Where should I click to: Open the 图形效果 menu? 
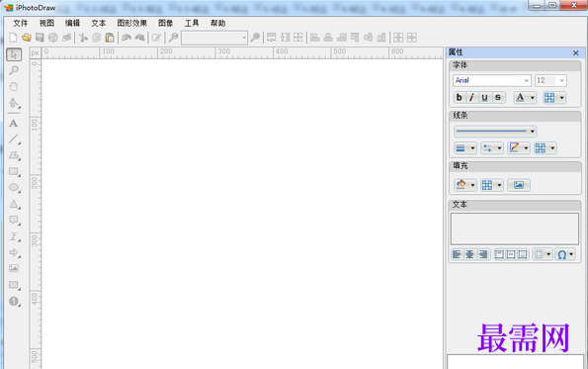point(132,24)
